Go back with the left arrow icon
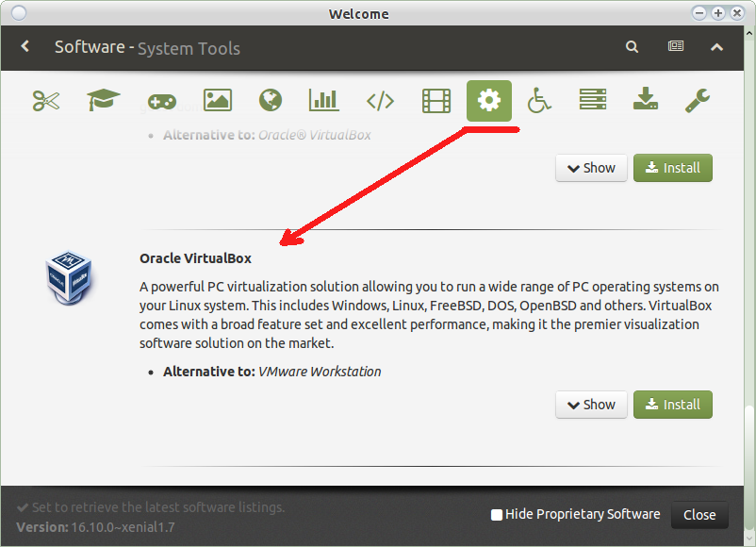Viewport: 756px width, 547px height. 25,46
